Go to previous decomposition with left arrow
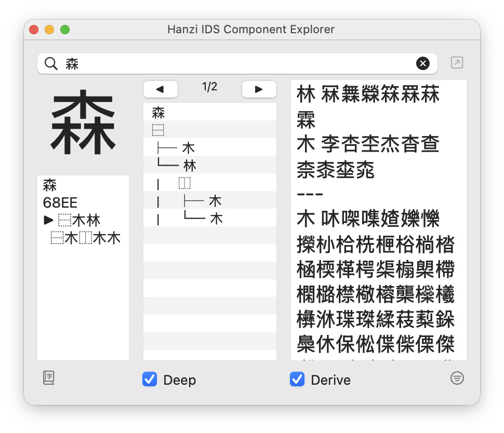The height and width of the screenshot is (433, 504). coord(160,89)
